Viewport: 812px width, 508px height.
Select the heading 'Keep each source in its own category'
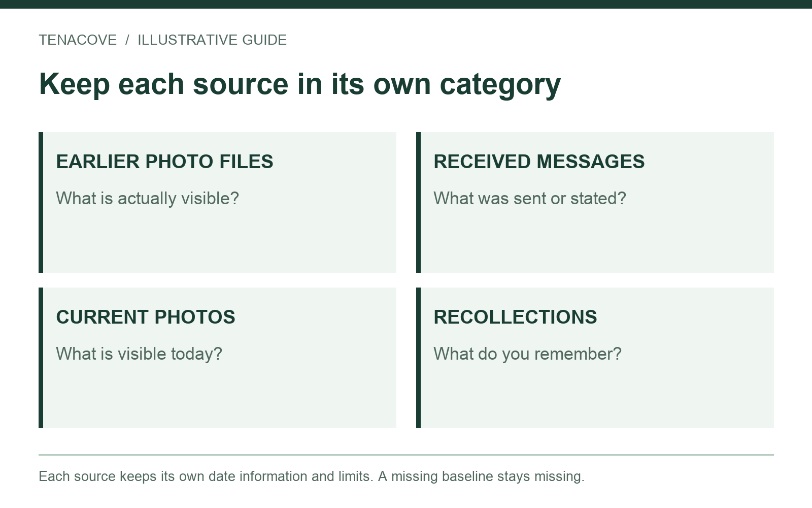[x=300, y=84]
